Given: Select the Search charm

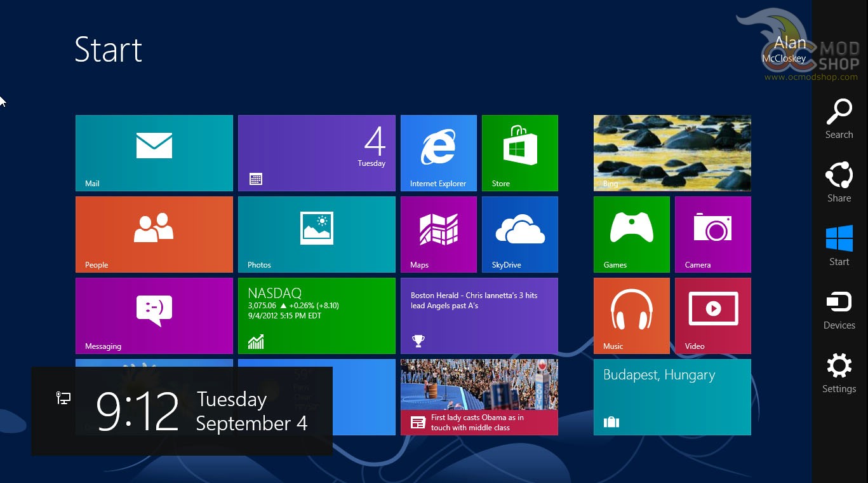Looking at the screenshot, I should [x=839, y=119].
